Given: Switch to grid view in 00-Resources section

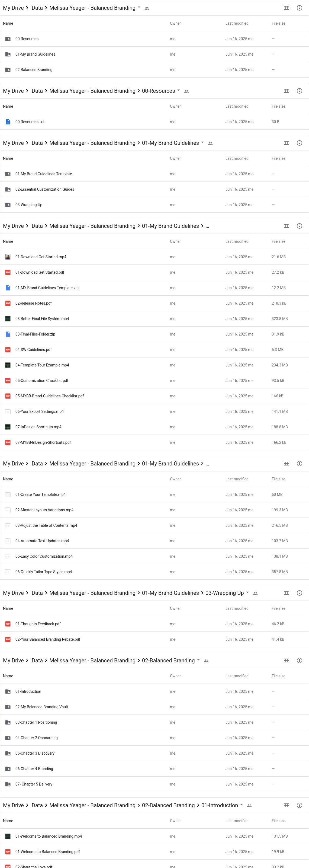Looking at the screenshot, I should click(287, 91).
